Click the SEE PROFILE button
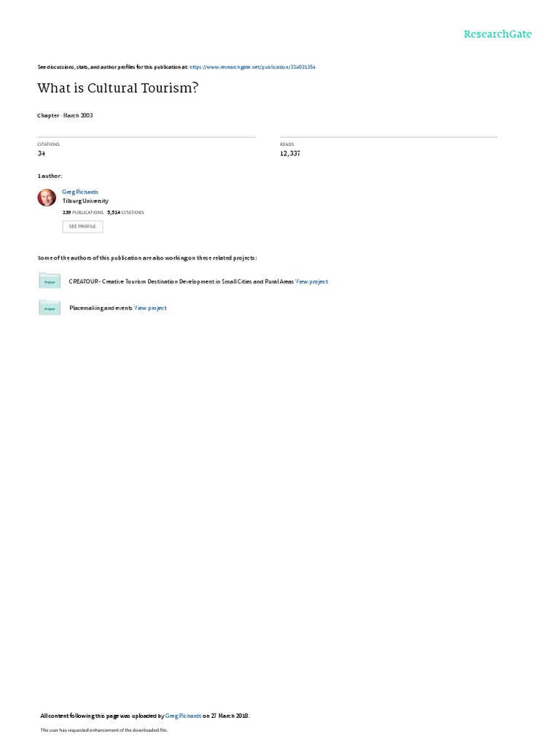This screenshot has width=560, height=747. point(82,226)
